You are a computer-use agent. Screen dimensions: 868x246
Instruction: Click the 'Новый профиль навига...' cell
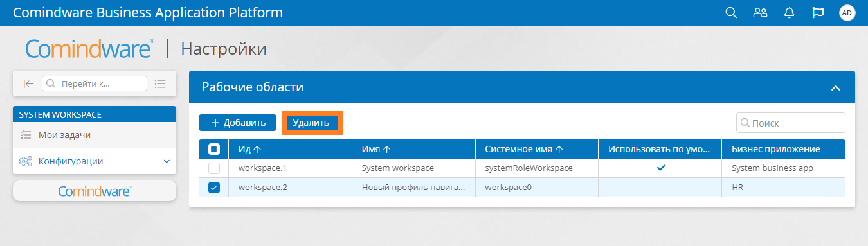pos(413,188)
